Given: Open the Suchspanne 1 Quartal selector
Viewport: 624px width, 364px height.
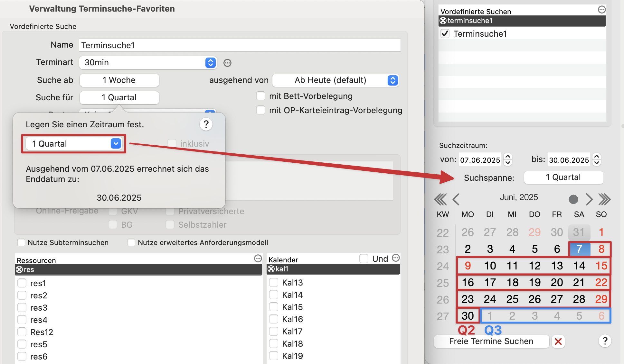Looking at the screenshot, I should [563, 177].
